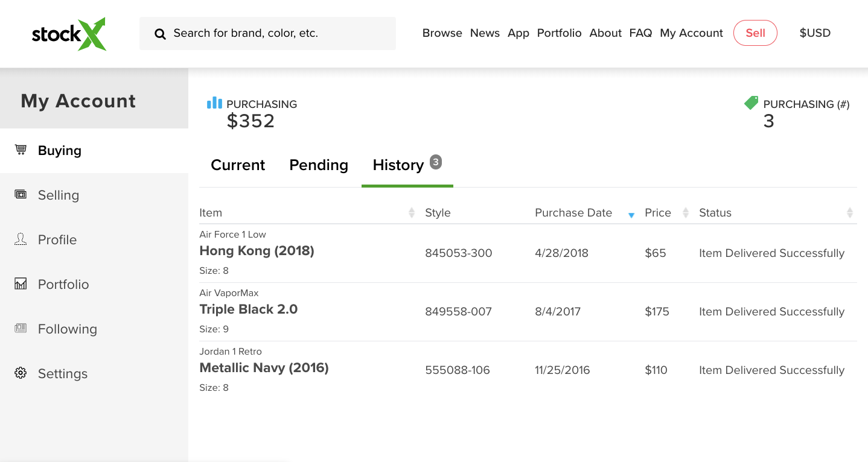Click the $175 price cell
This screenshot has width=868, height=462.
click(657, 312)
